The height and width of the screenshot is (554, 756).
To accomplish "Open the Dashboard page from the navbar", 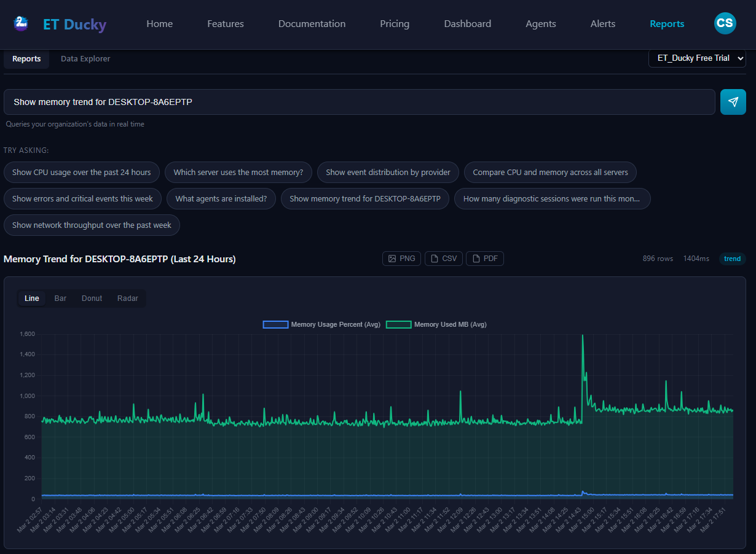I will (467, 23).
